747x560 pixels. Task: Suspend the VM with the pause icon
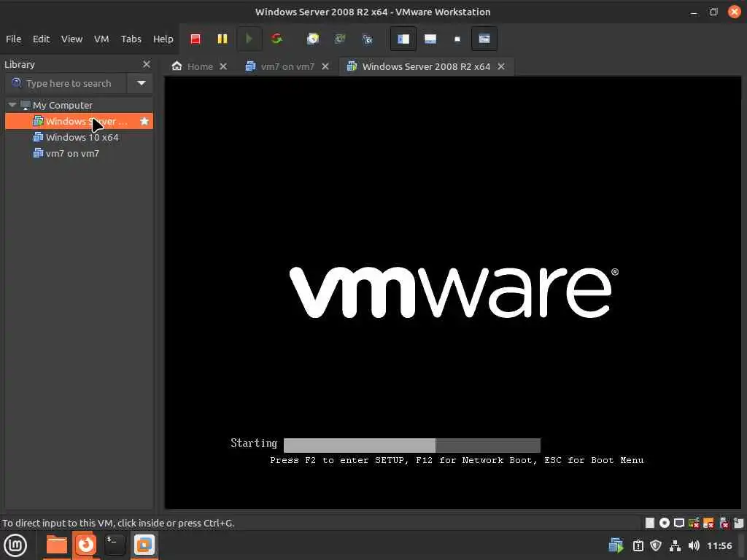tap(222, 39)
